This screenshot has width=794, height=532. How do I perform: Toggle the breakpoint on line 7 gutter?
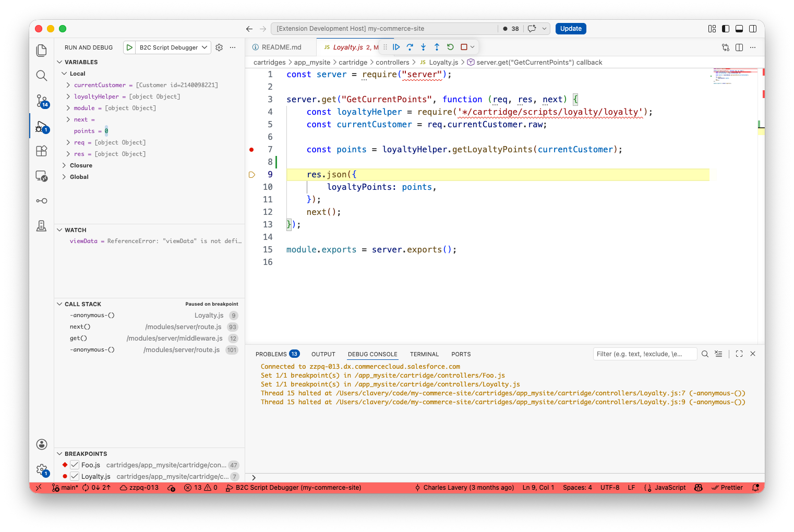[251, 150]
